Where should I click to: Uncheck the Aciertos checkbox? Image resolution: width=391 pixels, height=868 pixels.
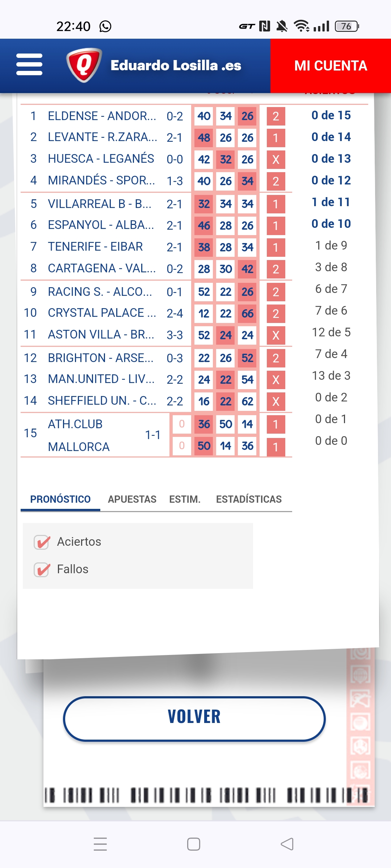[x=42, y=542]
